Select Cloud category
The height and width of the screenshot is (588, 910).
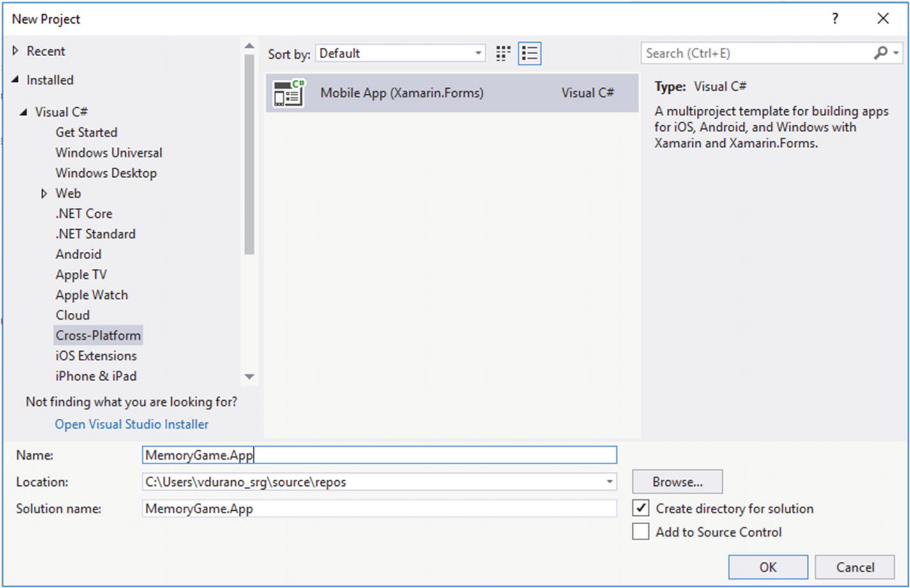click(x=72, y=315)
